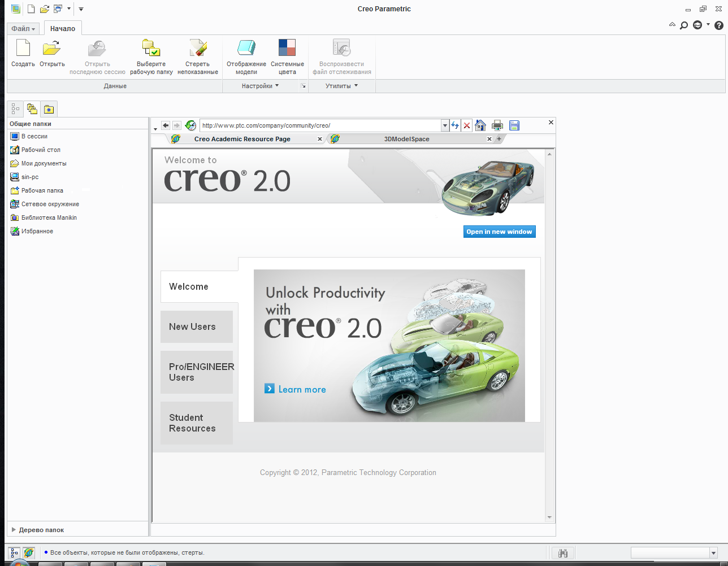Open Библиотека Manikin item

click(44, 217)
